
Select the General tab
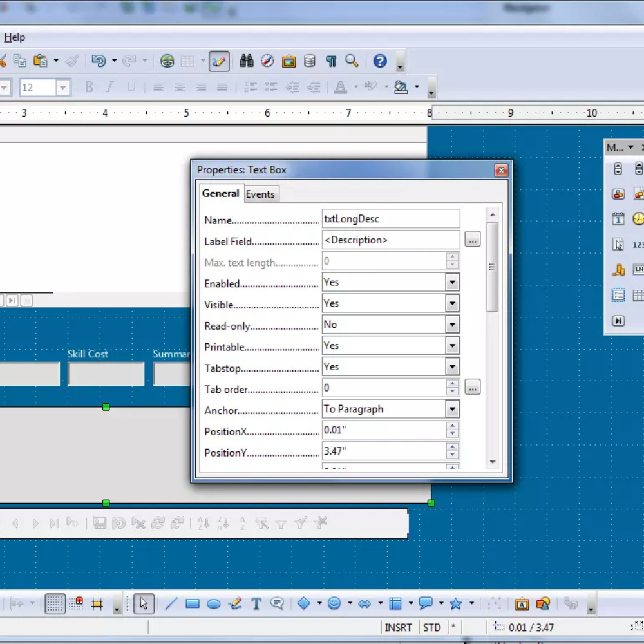pos(220,193)
